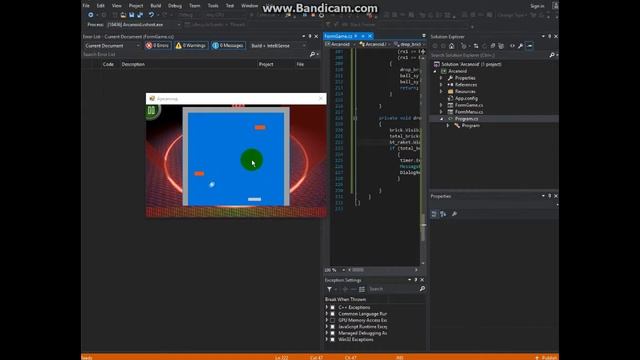This screenshot has width=640, height=360.
Task: Expand the References node in Solution Explorer
Action: pyautogui.click(x=441, y=84)
